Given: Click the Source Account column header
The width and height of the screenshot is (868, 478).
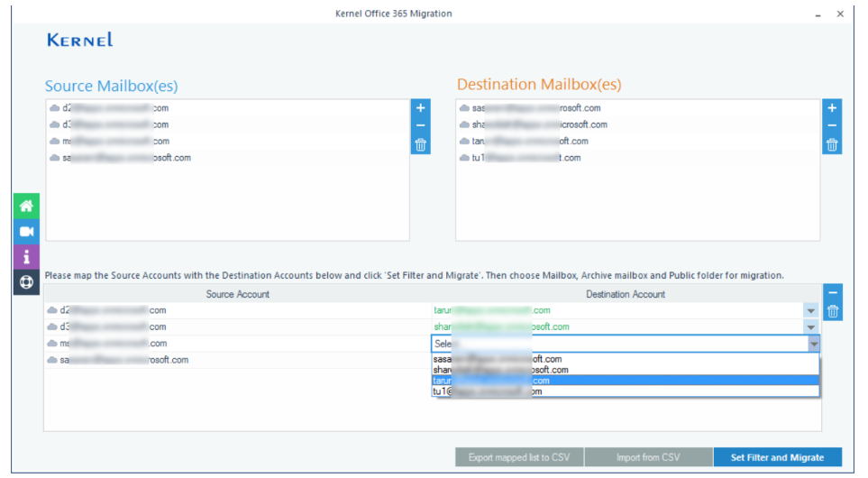Looking at the screenshot, I should click(x=237, y=294).
